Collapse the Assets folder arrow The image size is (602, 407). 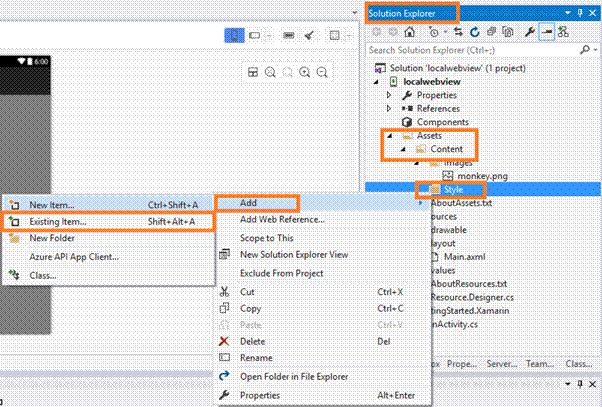coord(390,136)
